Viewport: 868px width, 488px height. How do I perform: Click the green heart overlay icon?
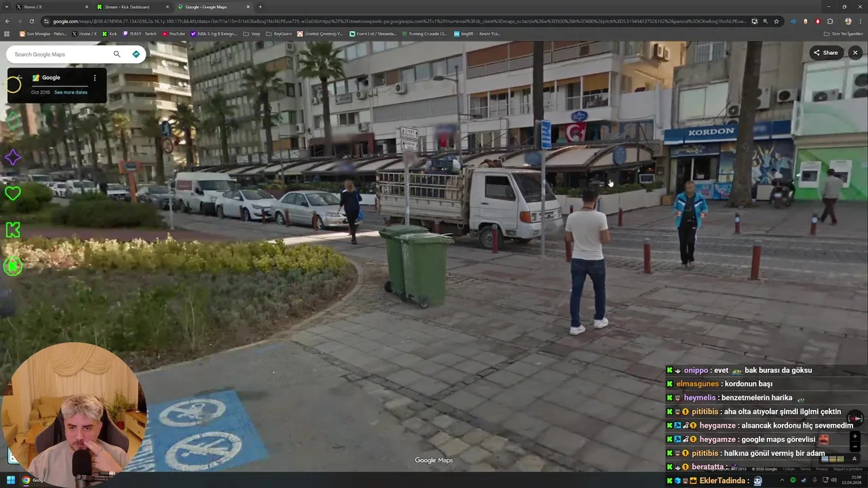[13, 193]
